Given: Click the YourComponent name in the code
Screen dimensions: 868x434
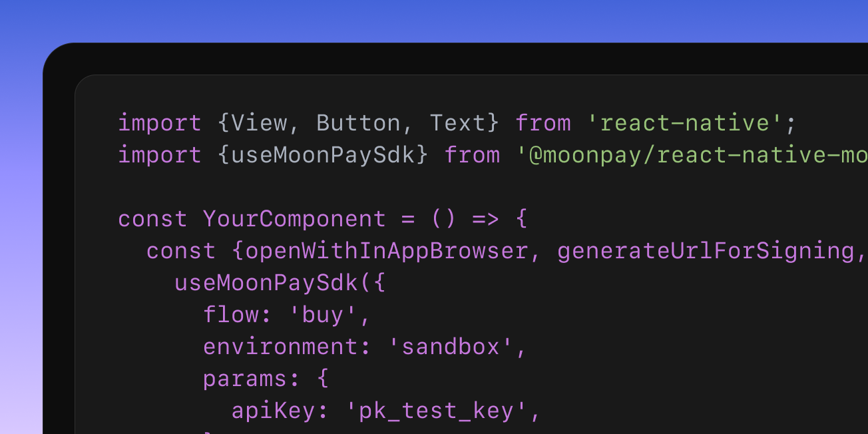Looking at the screenshot, I should click(294, 219).
